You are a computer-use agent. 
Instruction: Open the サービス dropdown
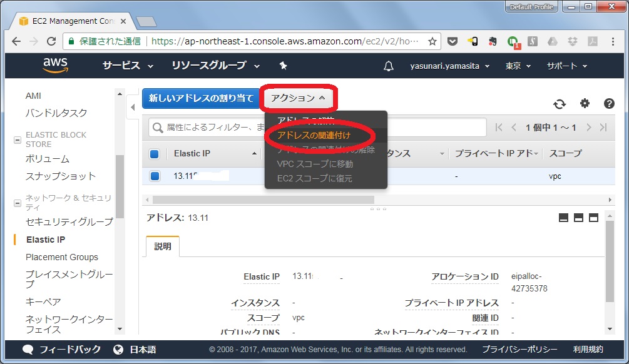[128, 66]
